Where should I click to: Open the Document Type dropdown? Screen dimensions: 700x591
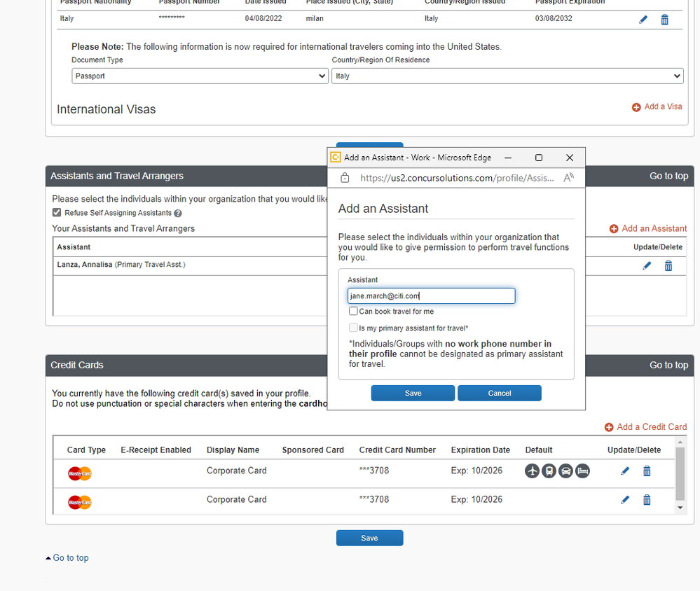200,76
